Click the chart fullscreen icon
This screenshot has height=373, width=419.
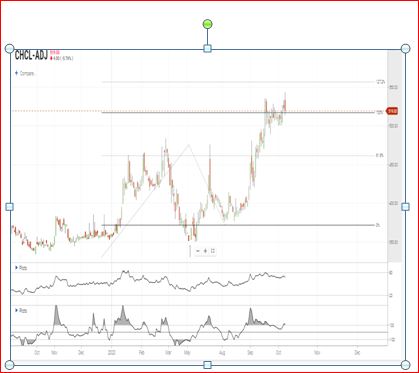(x=213, y=251)
